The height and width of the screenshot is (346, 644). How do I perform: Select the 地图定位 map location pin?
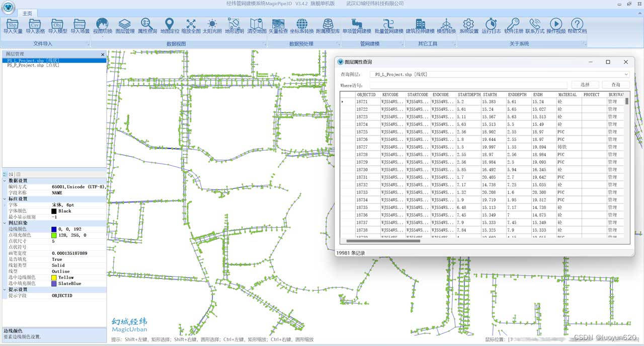(x=169, y=26)
